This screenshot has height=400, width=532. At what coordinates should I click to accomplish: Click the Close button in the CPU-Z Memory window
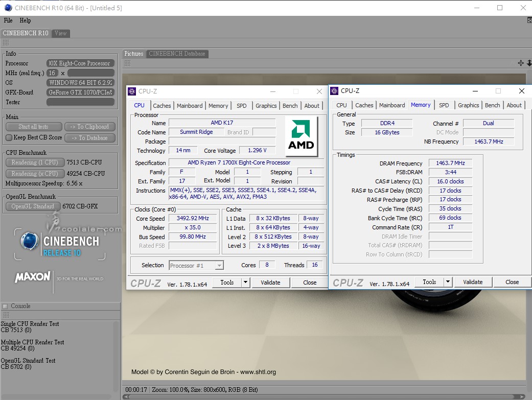tap(512, 282)
